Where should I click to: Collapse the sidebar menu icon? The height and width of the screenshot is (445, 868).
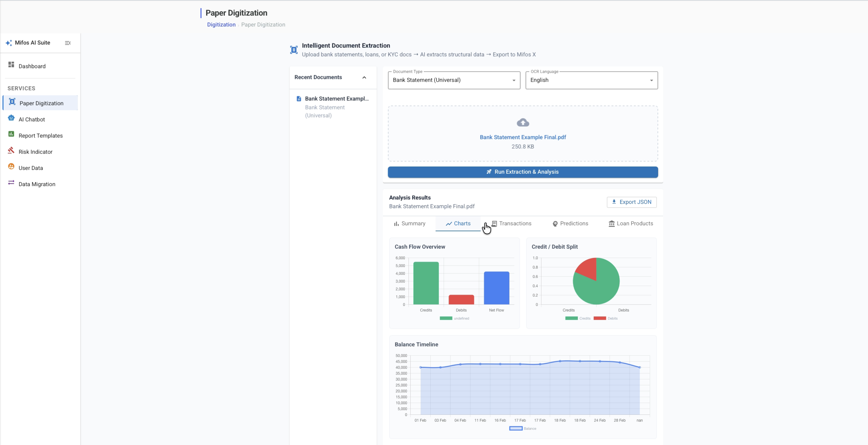pyautogui.click(x=68, y=43)
